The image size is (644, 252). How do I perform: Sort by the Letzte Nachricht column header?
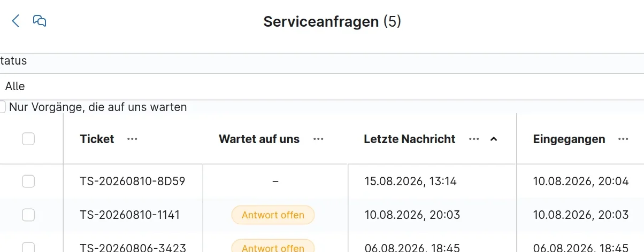(x=410, y=139)
